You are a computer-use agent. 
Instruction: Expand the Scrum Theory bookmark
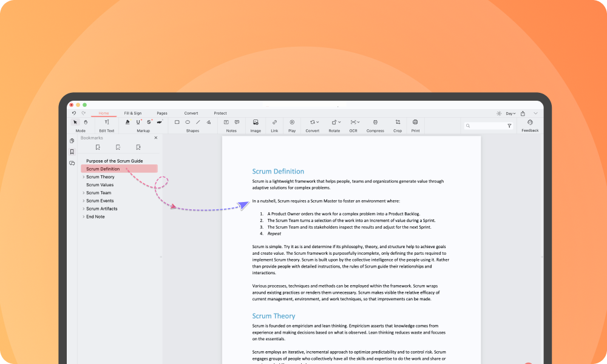[83, 177]
